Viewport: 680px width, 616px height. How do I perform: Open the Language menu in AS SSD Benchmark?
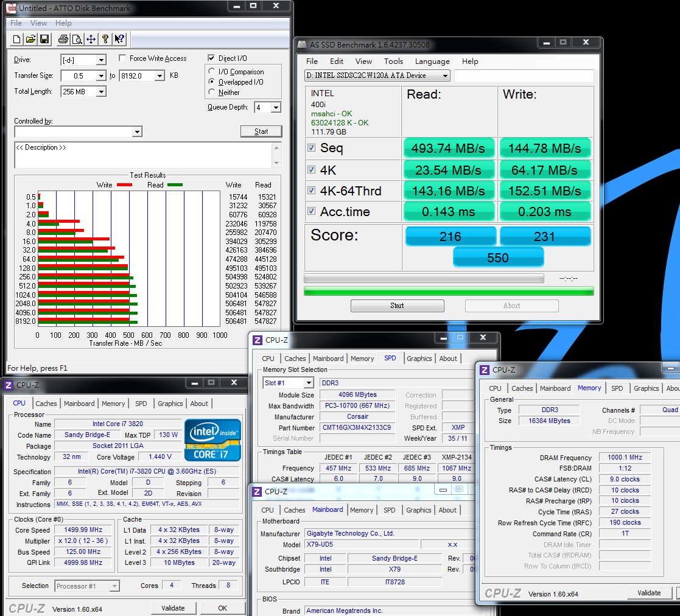[432, 61]
